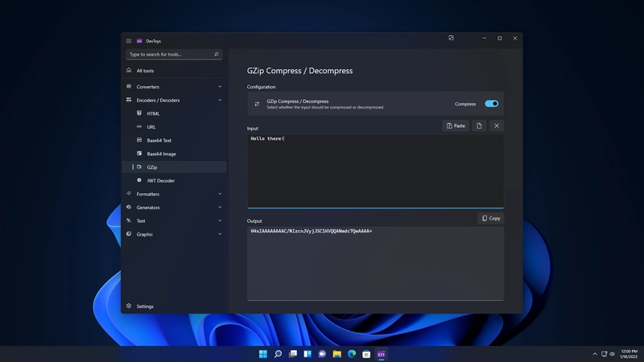Click inside the Input text area
644x362 pixels.
(375, 171)
